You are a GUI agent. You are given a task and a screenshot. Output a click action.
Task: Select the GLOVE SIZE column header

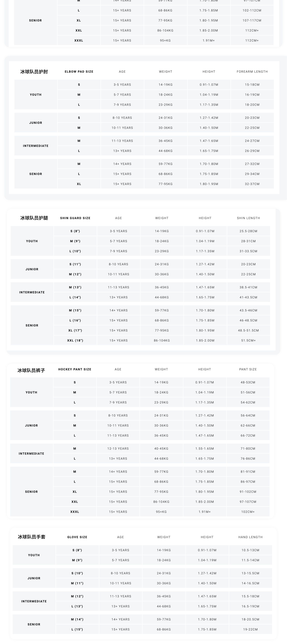[x=77, y=537]
